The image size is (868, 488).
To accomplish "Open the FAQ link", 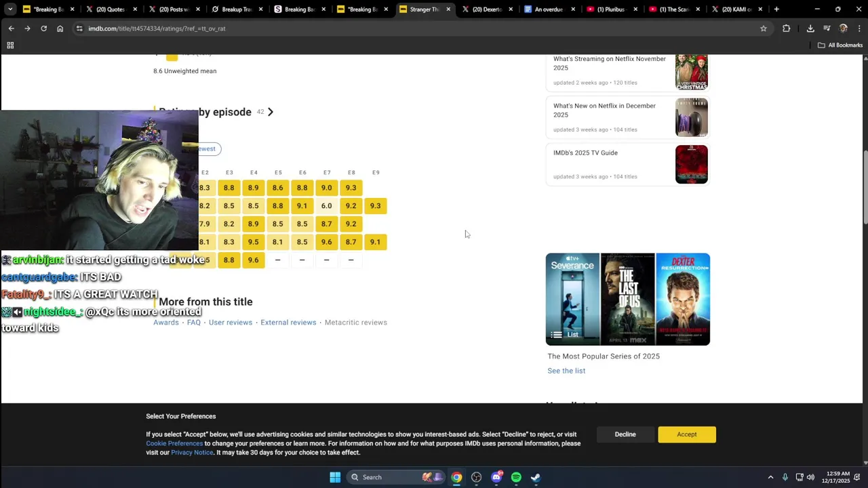I will 193,323.
